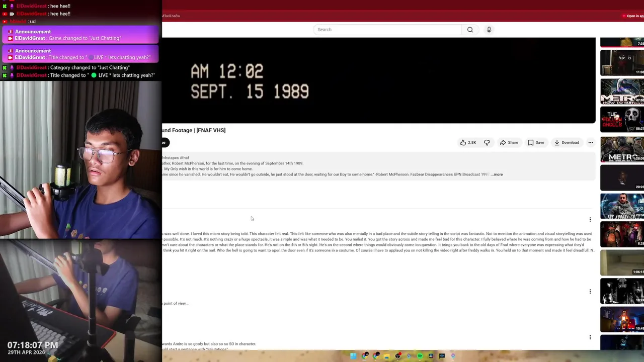Viewport: 644px width, 362px height.
Task: Open the black-and-white horror video lasting 18:24
Action: point(622,292)
